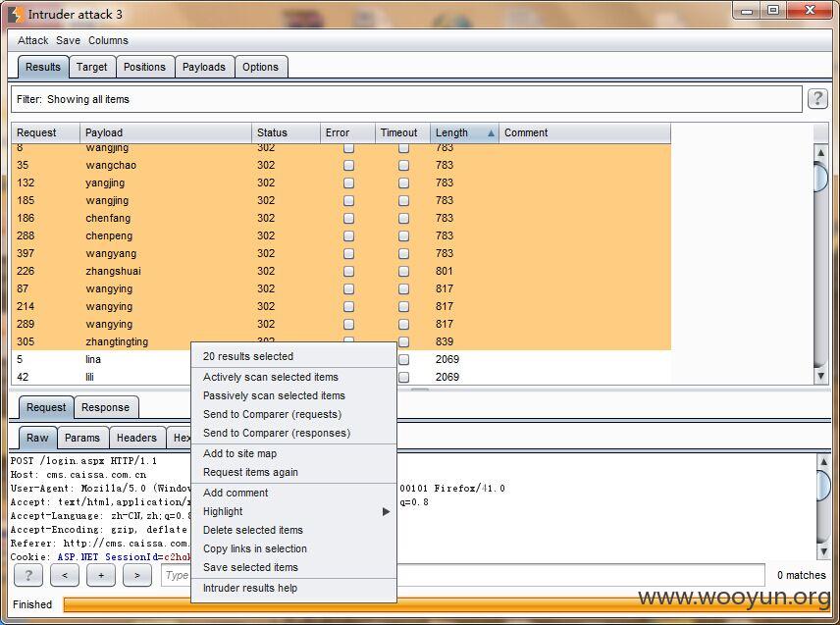Click Add comment menu entry

(293, 493)
